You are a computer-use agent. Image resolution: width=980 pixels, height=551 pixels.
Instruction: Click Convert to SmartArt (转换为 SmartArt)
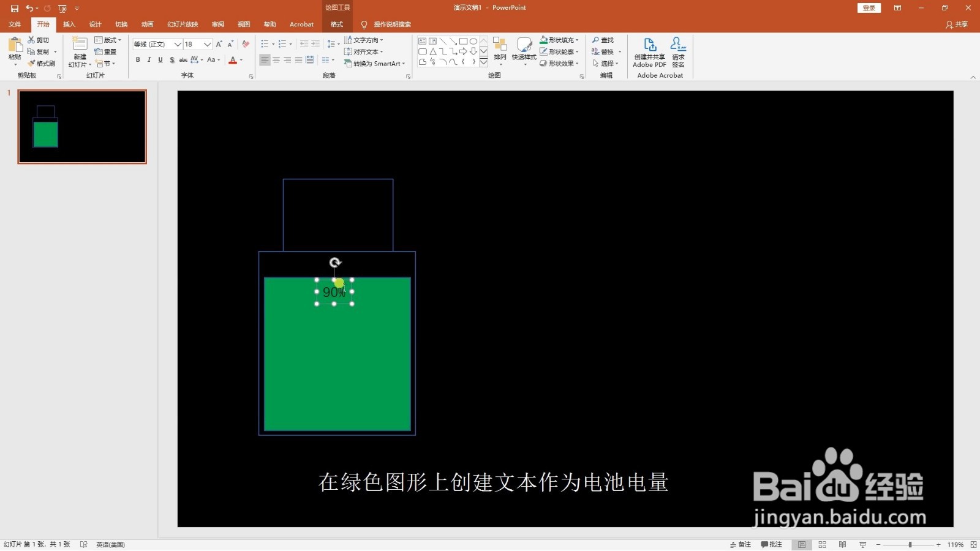pyautogui.click(x=374, y=63)
